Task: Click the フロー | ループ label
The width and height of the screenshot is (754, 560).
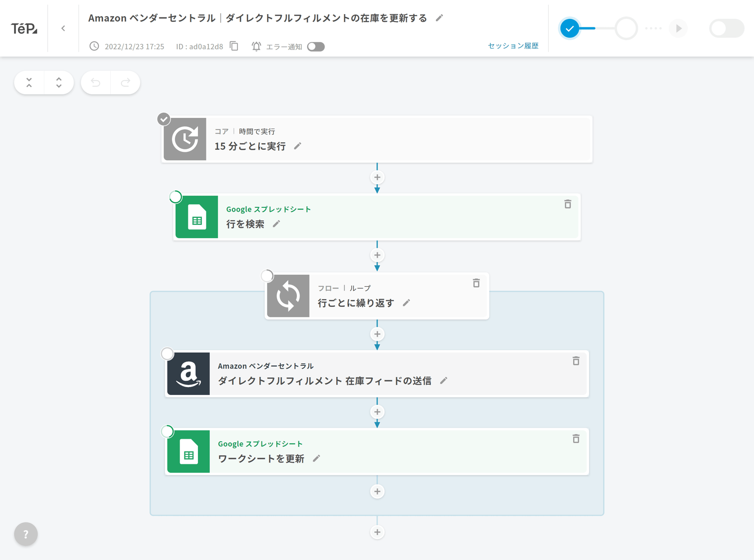Action: pyautogui.click(x=344, y=288)
